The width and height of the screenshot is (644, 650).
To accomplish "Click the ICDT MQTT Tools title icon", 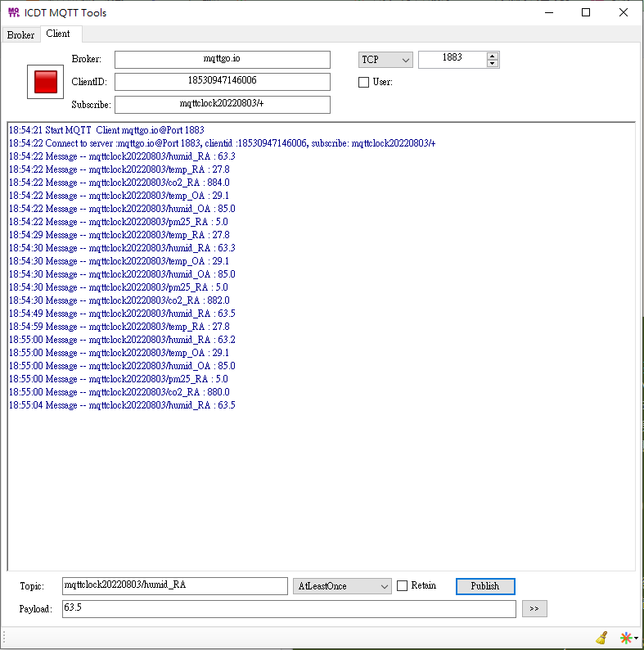I will [x=13, y=12].
